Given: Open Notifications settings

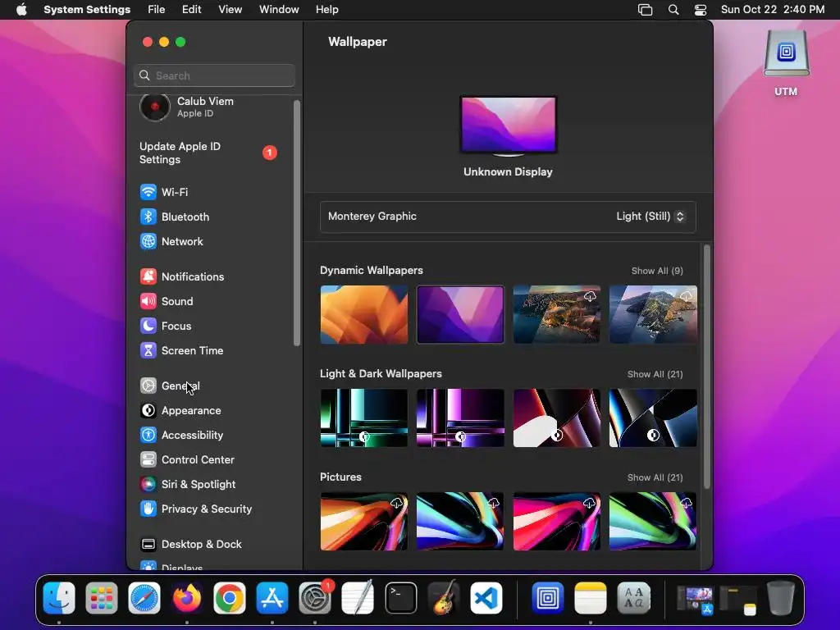Looking at the screenshot, I should (182, 276).
